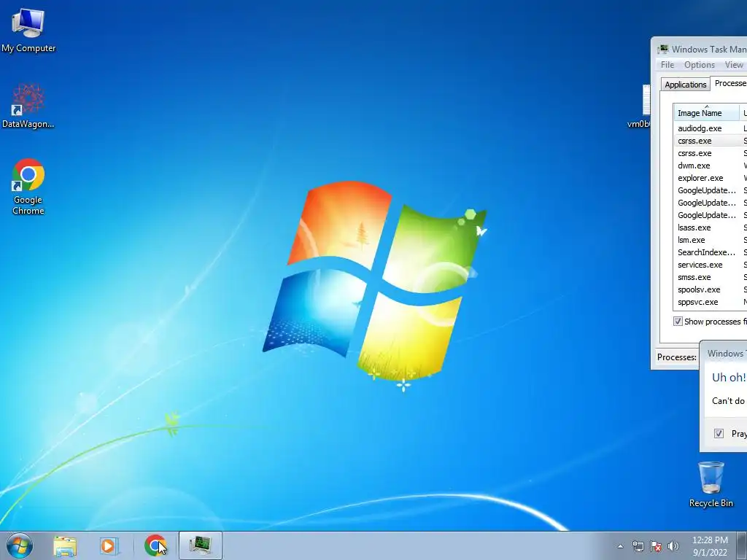Switch to the Applications tab
Image resolution: width=747 pixels, height=560 pixels.
pos(685,85)
